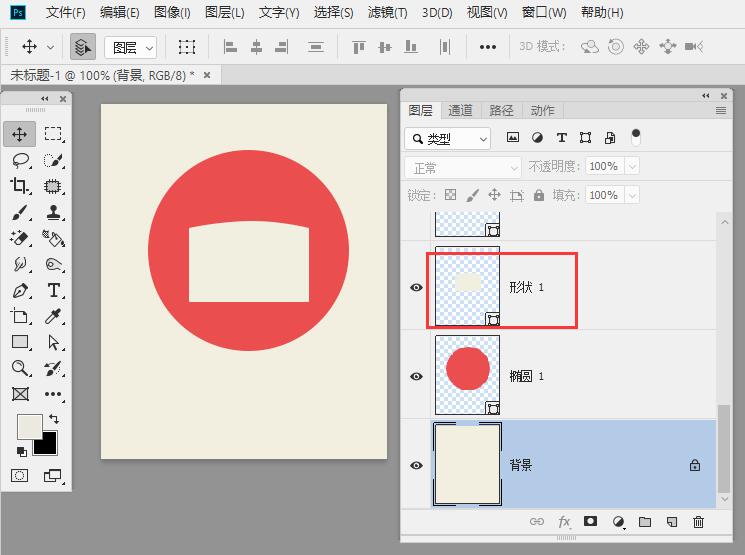745x555 pixels.
Task: Click the foreground color swatch
Action: (x=29, y=426)
